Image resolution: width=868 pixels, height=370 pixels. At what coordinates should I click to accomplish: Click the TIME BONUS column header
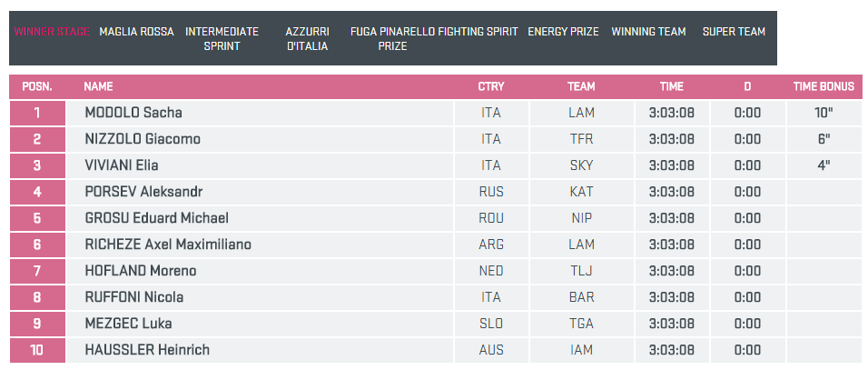(824, 87)
